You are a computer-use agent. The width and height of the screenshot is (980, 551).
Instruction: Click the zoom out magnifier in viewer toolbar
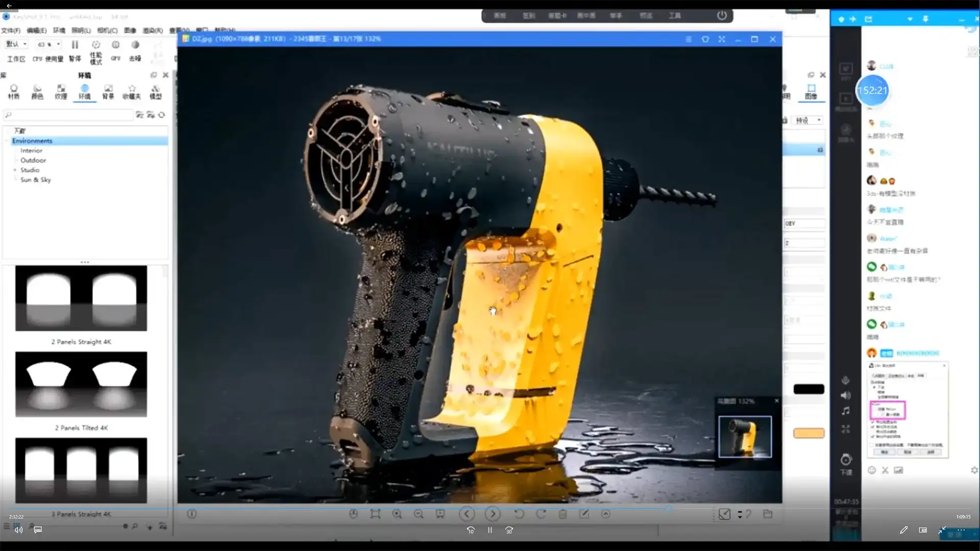419,514
